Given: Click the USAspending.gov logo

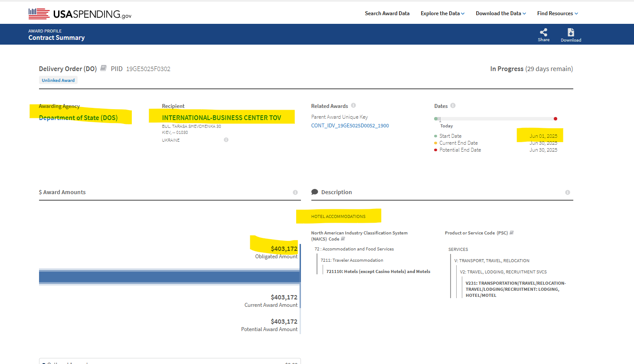Looking at the screenshot, I should pyautogui.click(x=80, y=14).
